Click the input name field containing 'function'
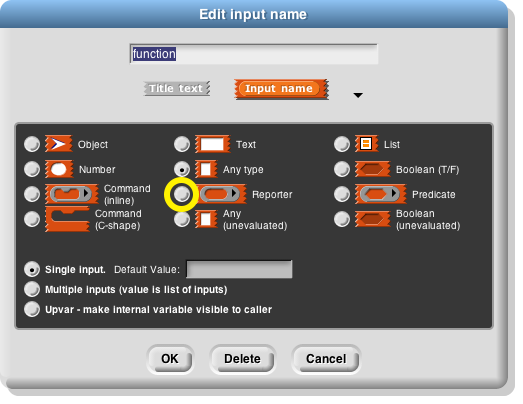The image size is (523, 404). [x=254, y=54]
